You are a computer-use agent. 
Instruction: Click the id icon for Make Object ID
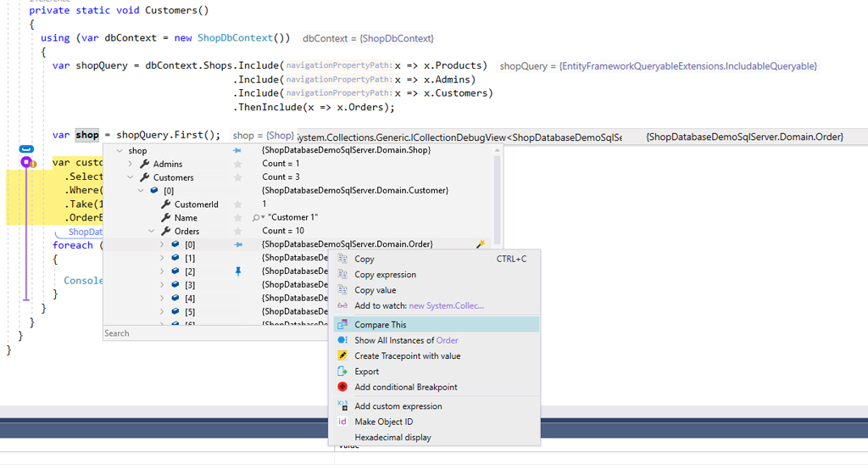click(342, 422)
